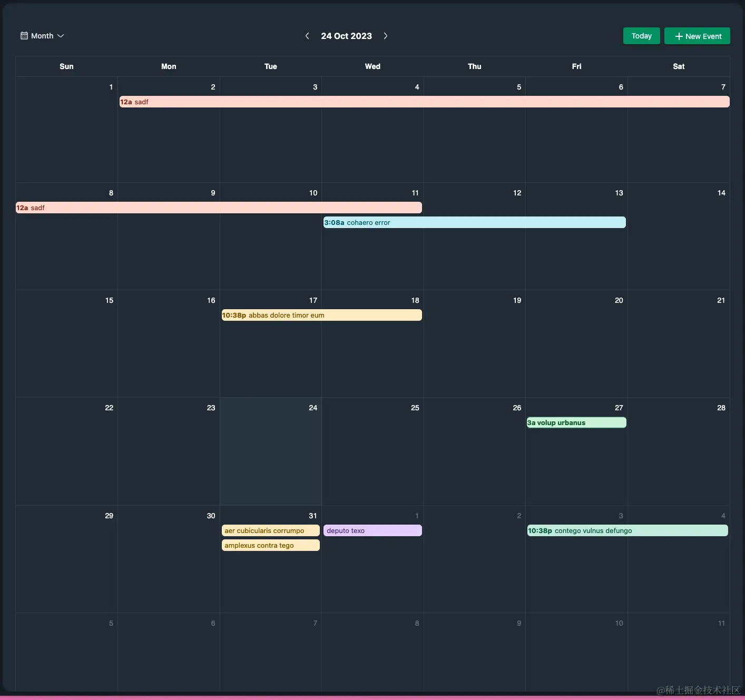The image size is (745, 700).
Task: Select the November 9 date number
Action: click(519, 623)
